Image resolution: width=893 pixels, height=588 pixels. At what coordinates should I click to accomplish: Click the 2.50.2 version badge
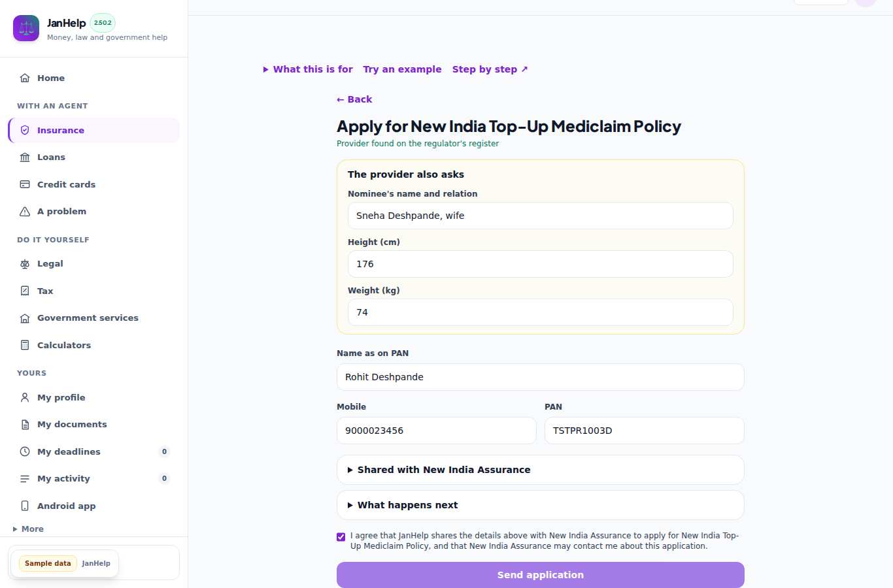click(103, 23)
